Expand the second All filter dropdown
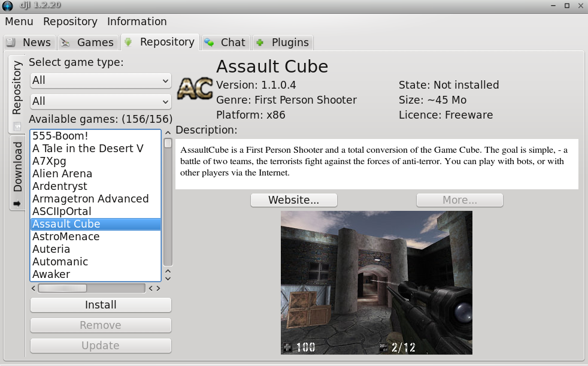This screenshot has width=588, height=366. coord(101,101)
